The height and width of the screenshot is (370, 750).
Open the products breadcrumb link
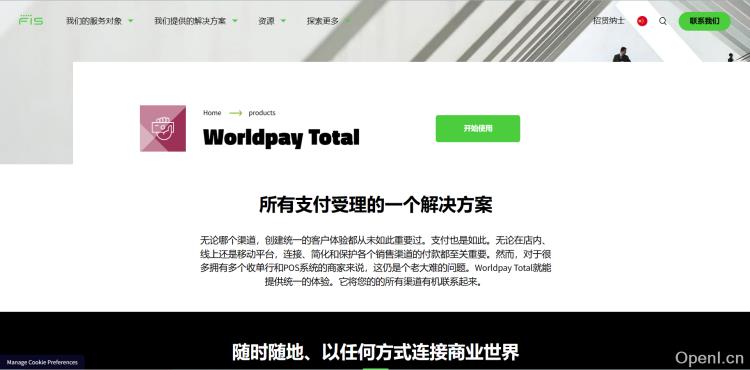[x=262, y=113]
